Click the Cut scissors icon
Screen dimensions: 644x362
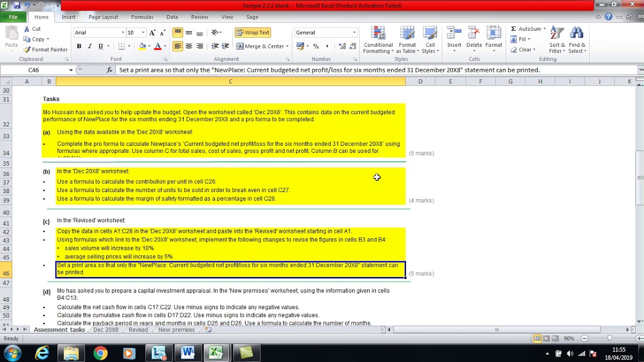(27, 29)
